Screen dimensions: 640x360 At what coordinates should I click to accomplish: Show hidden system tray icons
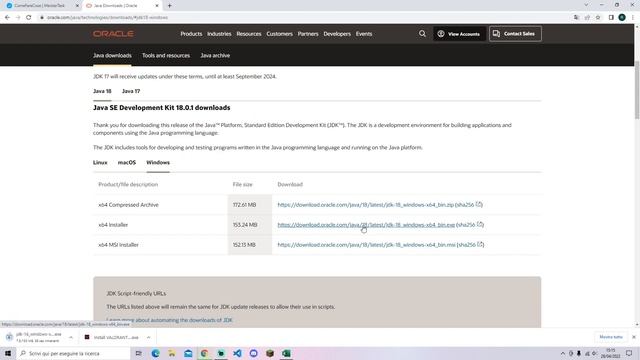[562, 353]
